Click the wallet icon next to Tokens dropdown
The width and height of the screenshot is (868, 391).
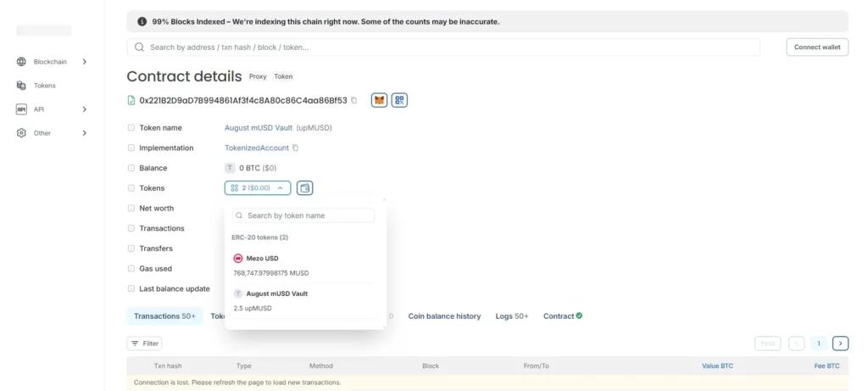(304, 188)
